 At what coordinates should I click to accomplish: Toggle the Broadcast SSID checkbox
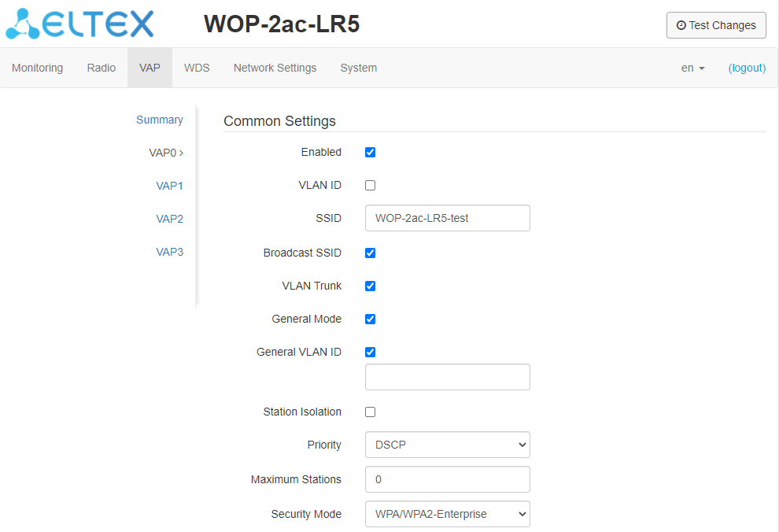point(370,253)
